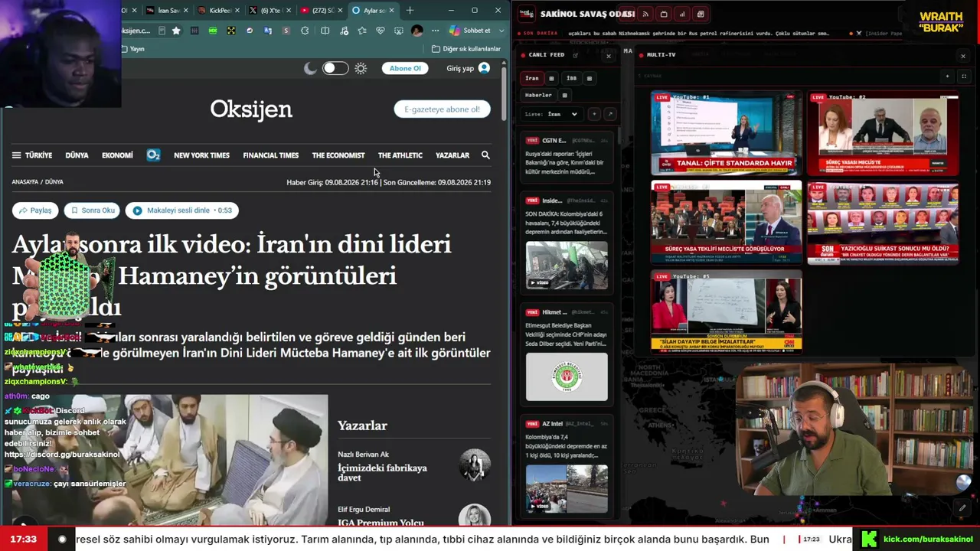Open Copilot Sohbet et button
The height and width of the screenshot is (551, 980).
[x=470, y=31]
